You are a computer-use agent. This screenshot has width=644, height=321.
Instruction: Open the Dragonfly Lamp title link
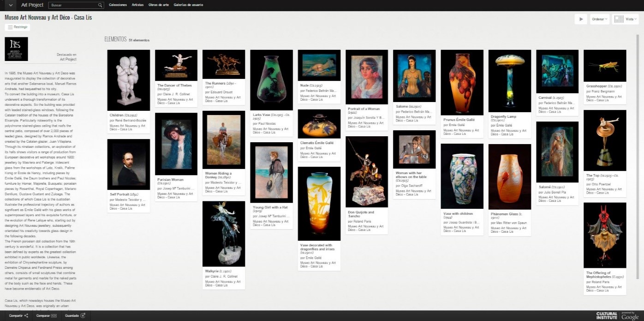click(x=504, y=116)
